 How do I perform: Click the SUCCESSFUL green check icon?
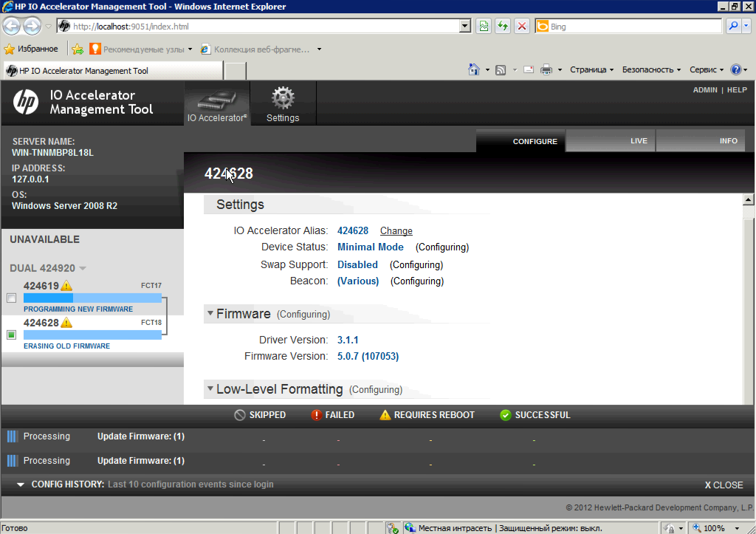point(505,415)
